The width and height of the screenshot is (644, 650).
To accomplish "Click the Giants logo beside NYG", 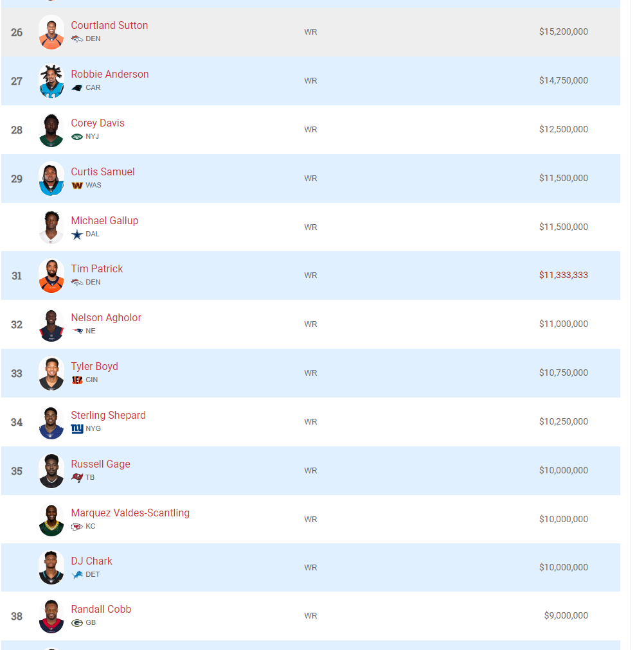I will [x=77, y=429].
